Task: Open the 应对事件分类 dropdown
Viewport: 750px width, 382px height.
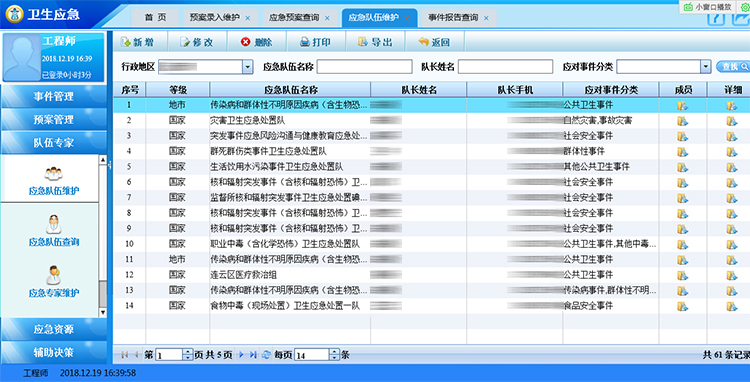Action: click(706, 67)
